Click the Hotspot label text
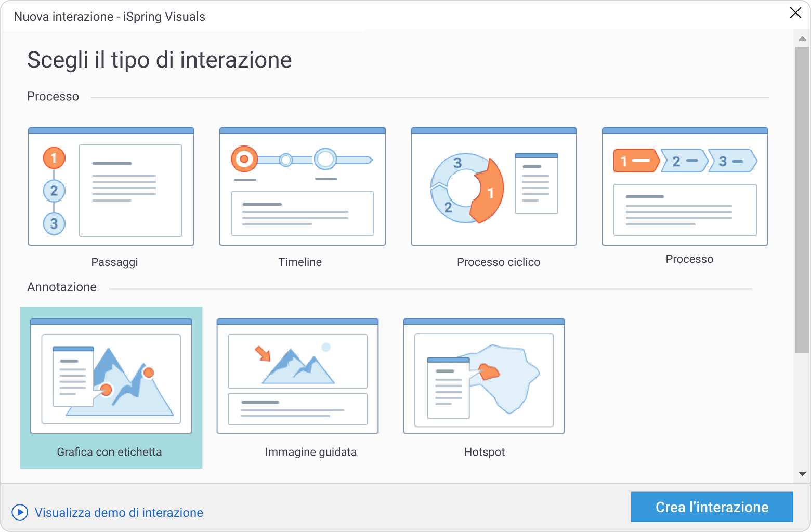 point(485,452)
